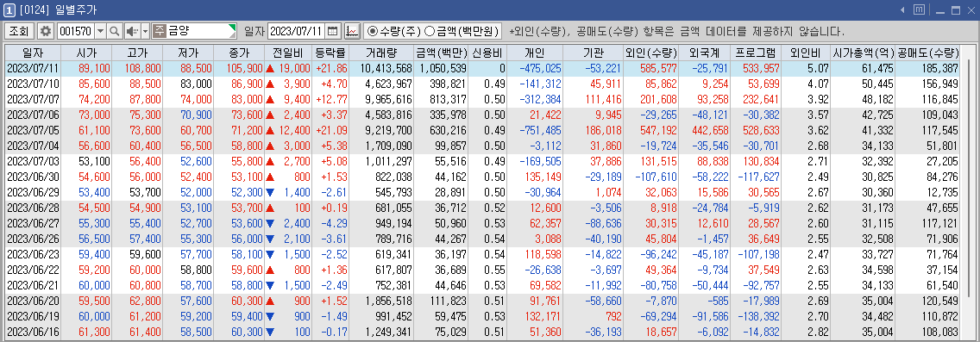Click the 저가 column header
Viewport: 980px width, 342px height.
187,53
